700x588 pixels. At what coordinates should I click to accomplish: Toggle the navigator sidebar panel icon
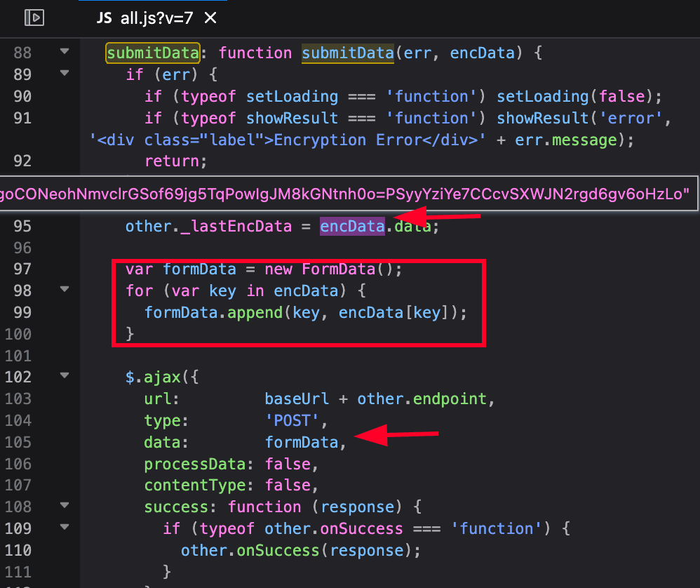pyautogui.click(x=34, y=18)
